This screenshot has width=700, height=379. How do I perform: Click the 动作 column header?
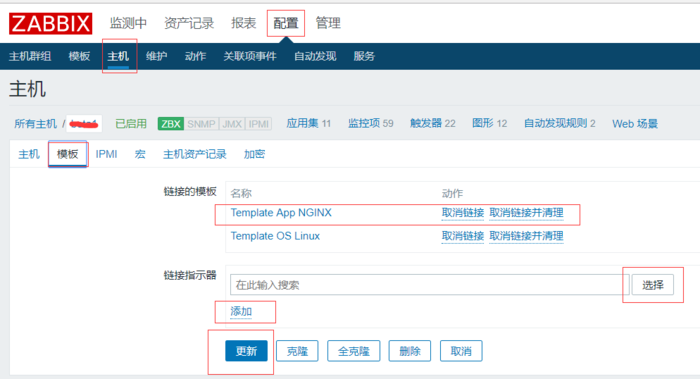(452, 193)
